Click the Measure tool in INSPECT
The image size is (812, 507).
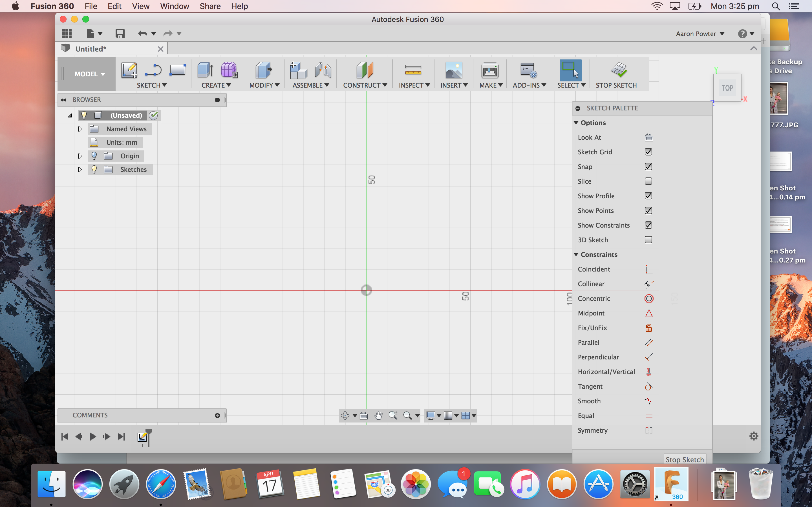coord(413,70)
